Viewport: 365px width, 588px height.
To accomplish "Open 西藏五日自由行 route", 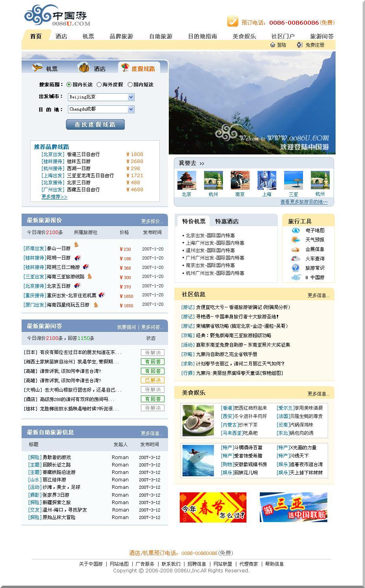I will point(83,190).
